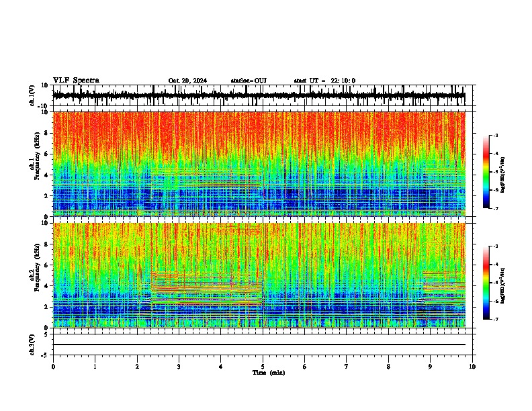This screenshot has width=532, height=411.
Task: Click the "VLF Spectra" plot title
Action: pos(76,81)
